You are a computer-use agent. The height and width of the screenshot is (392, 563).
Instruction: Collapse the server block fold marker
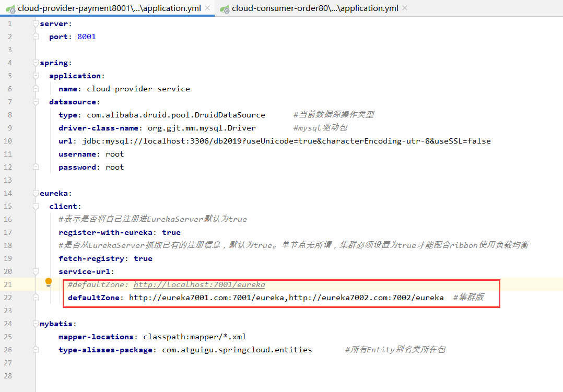coord(36,23)
